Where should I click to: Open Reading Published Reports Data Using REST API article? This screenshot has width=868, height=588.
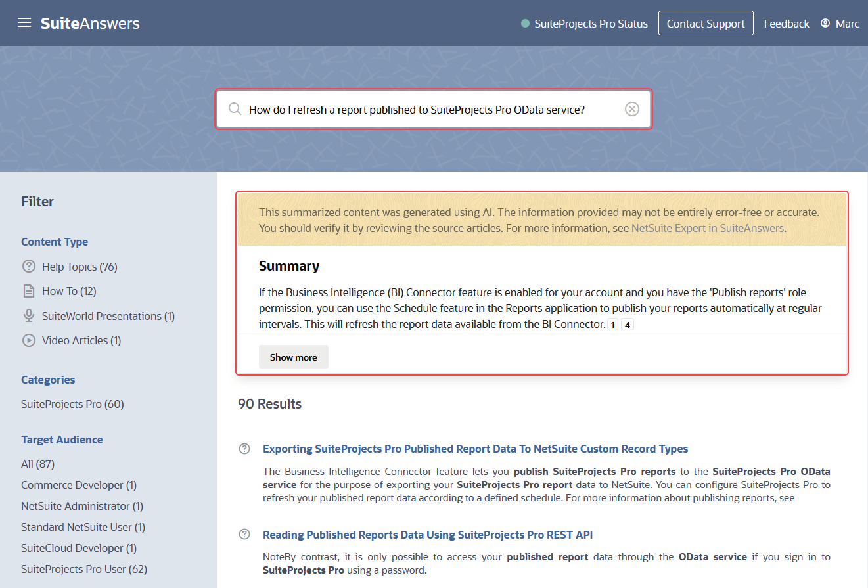[x=428, y=535]
